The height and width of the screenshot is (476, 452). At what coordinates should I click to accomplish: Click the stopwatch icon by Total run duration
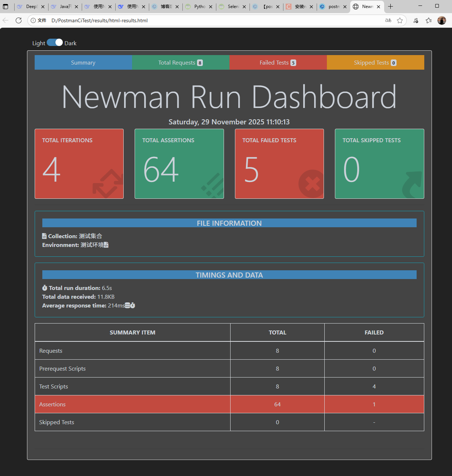pos(45,288)
